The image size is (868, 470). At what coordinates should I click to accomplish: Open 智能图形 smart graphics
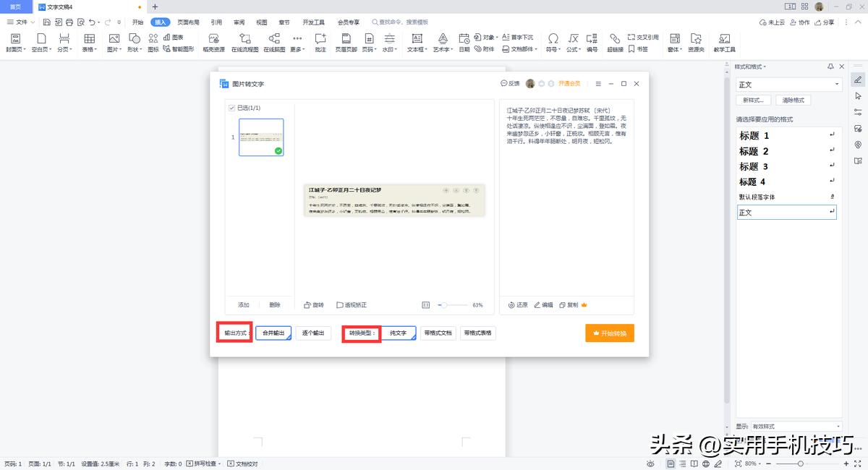pos(179,49)
